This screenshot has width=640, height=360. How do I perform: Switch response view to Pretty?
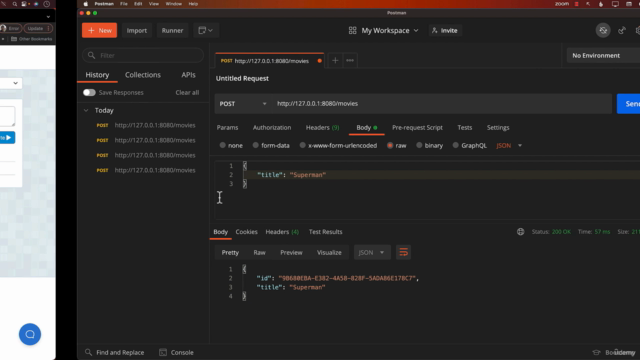coord(230,252)
